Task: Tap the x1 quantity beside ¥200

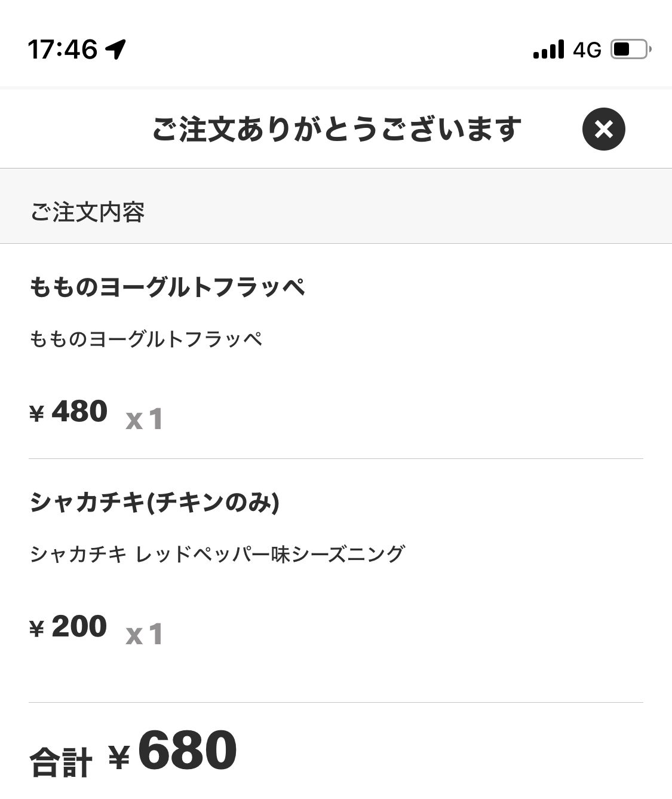Action: (x=144, y=634)
